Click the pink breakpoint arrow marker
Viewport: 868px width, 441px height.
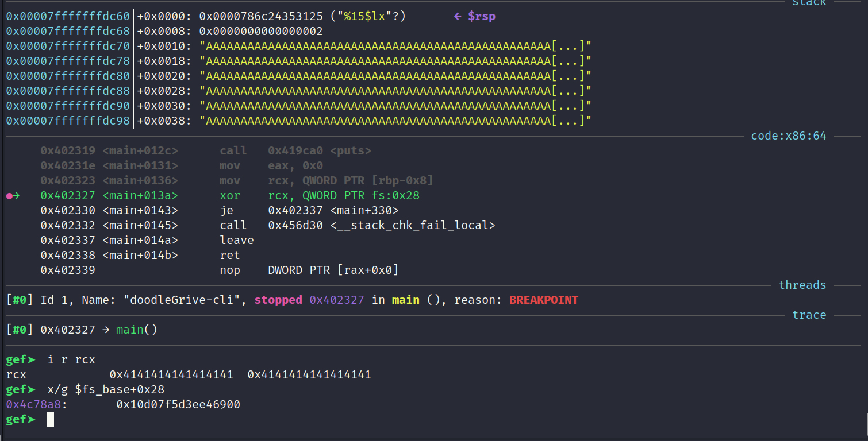click(x=13, y=196)
